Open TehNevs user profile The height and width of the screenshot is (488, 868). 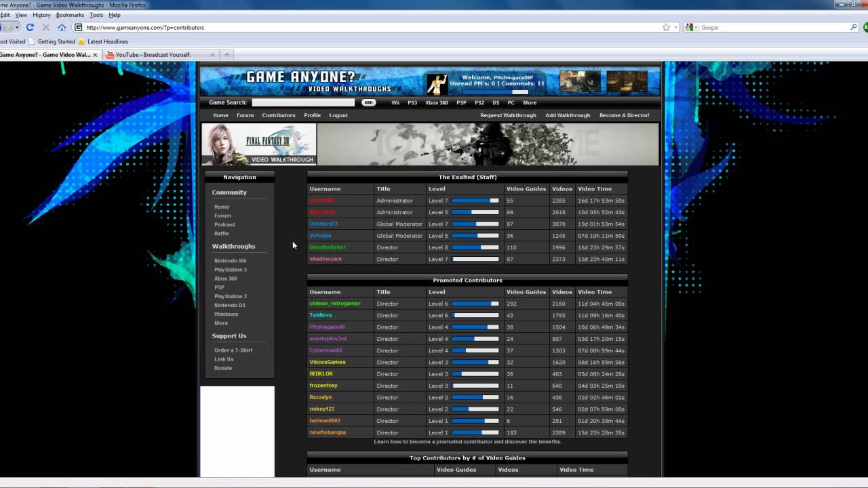(321, 315)
